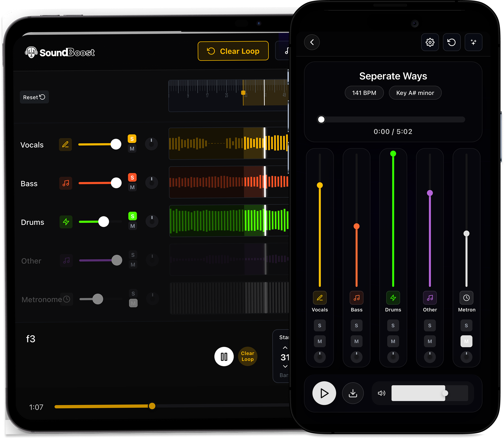504x439 pixels.
Task: Click the Vocals volume slider on tablet
Action: pos(100,144)
